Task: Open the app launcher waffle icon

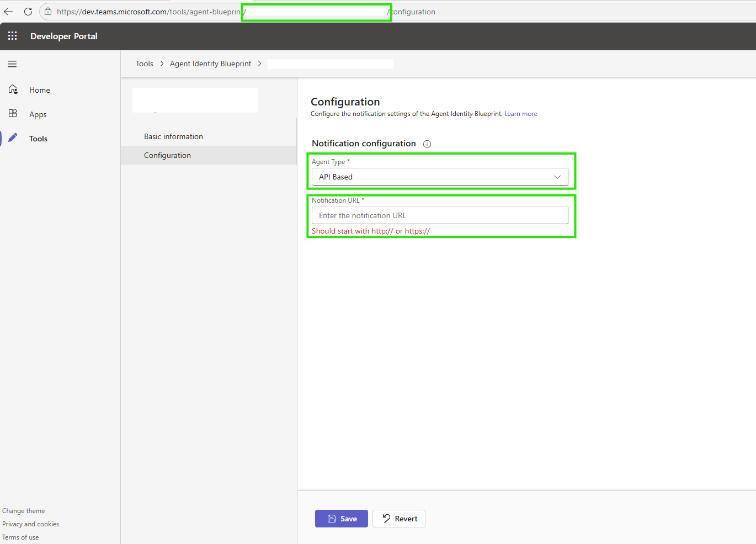Action: click(x=12, y=36)
